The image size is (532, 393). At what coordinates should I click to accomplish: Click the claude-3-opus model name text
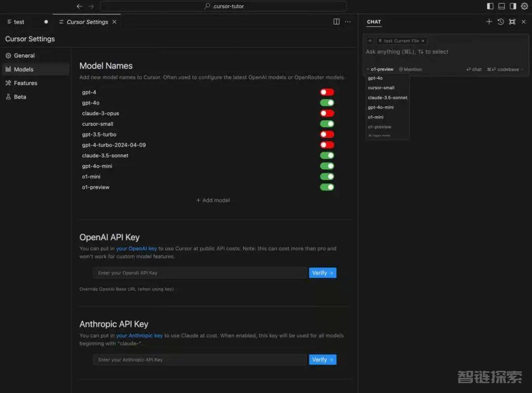(x=100, y=113)
